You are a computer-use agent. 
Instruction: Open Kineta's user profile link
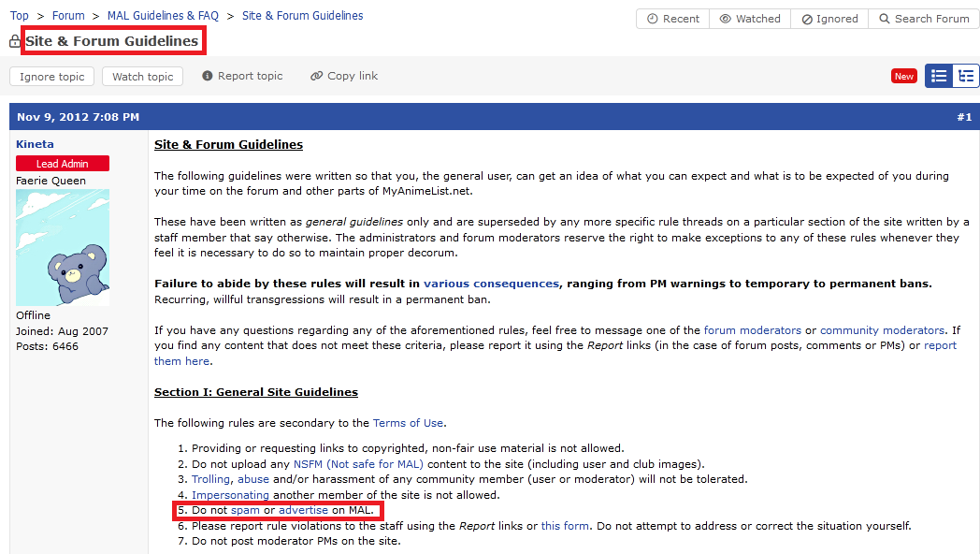pyautogui.click(x=35, y=144)
